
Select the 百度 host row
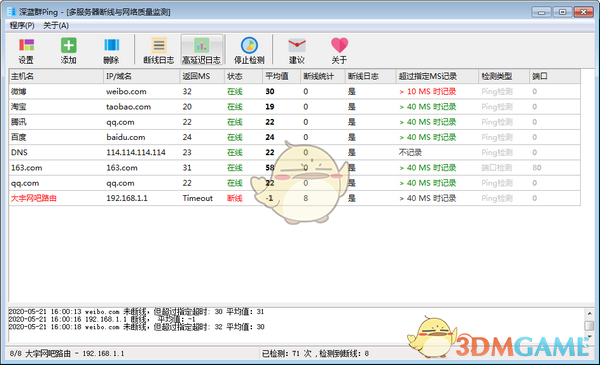pyautogui.click(x=294, y=137)
